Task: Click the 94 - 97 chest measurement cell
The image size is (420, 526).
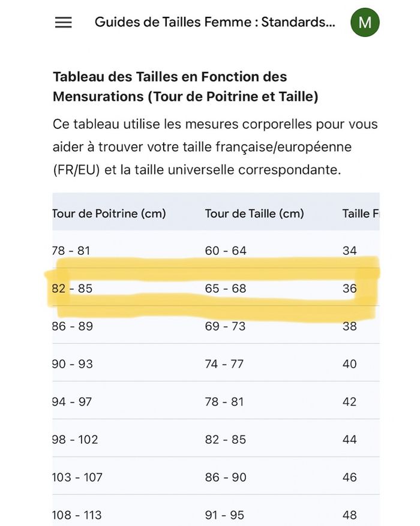Action: 72,402
